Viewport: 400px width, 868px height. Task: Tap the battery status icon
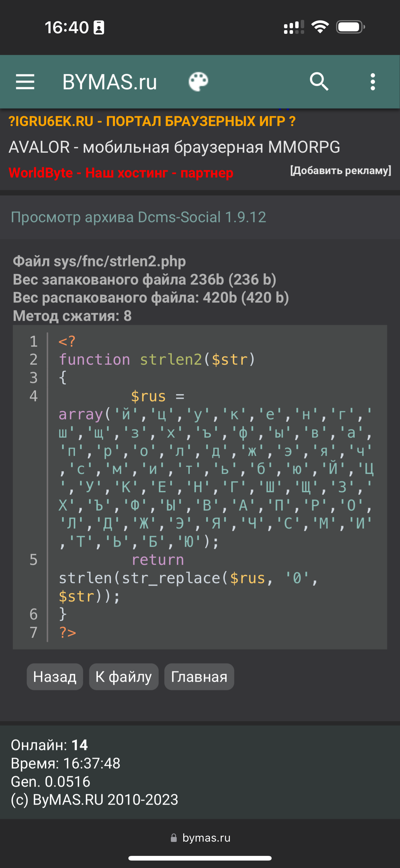tap(350, 27)
